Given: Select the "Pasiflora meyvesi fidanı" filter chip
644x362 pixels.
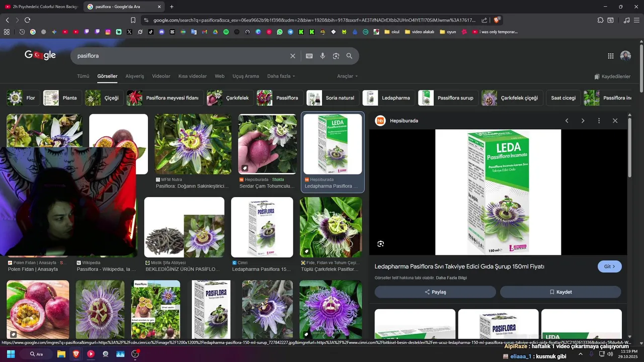Looking at the screenshot, I should point(165,98).
